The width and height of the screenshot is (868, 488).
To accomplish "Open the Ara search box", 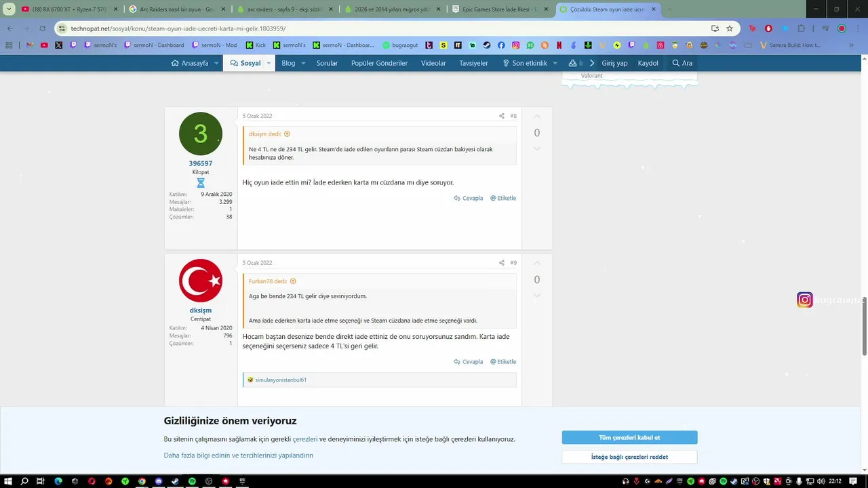I will pyautogui.click(x=682, y=63).
